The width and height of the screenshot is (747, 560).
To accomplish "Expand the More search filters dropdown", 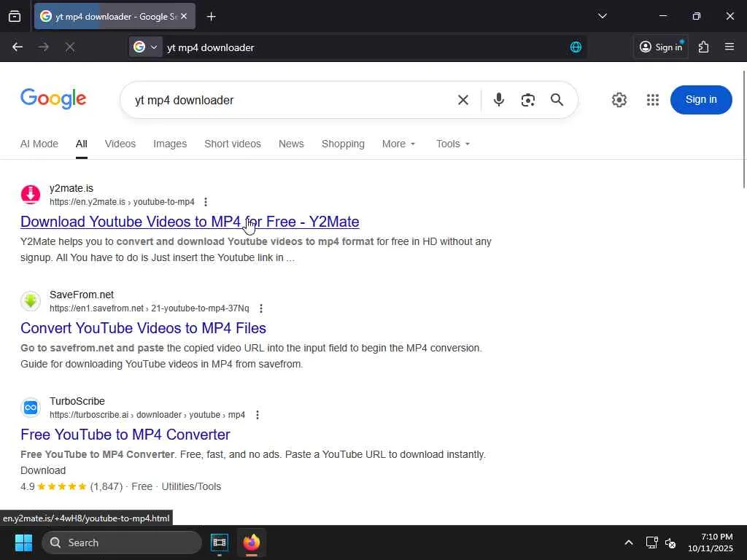I will [x=399, y=144].
